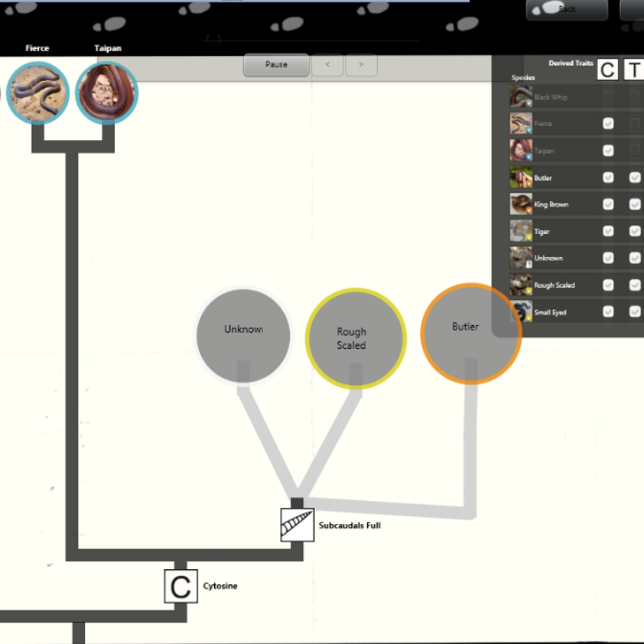Click the previous (<) arrow control
This screenshot has width=644, height=644.
[x=327, y=65]
